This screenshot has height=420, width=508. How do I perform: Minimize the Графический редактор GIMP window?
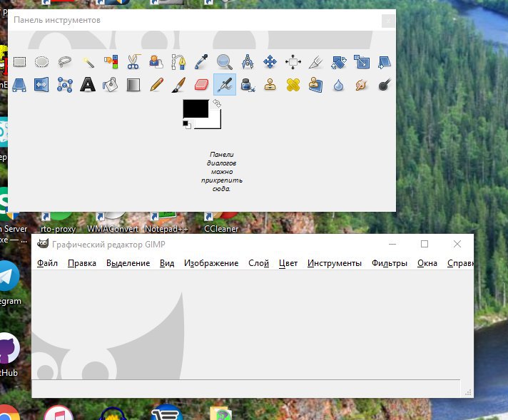[x=392, y=244]
